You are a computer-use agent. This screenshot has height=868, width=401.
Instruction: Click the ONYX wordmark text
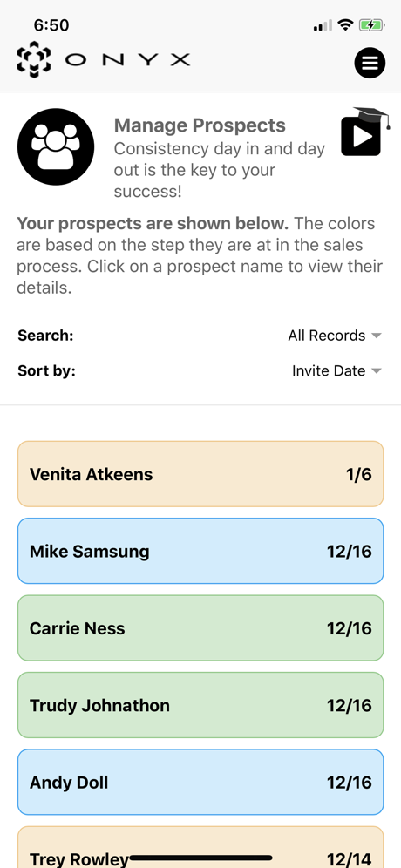(127, 60)
